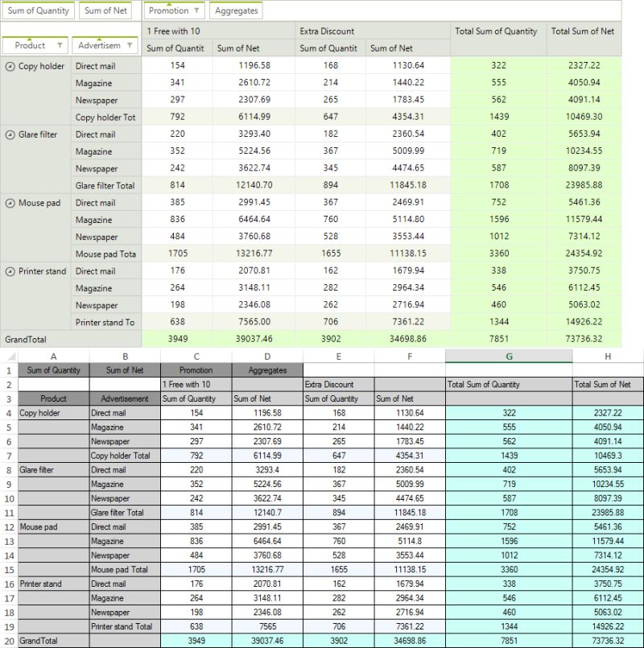Image resolution: width=644 pixels, height=648 pixels.
Task: Select spreadsheet row number 20
Action: [8, 641]
